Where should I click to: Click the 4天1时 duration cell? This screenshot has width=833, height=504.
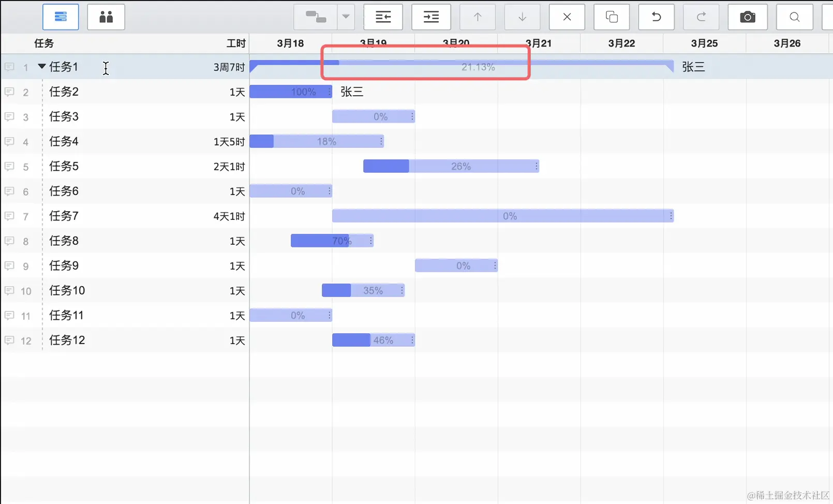pos(229,216)
